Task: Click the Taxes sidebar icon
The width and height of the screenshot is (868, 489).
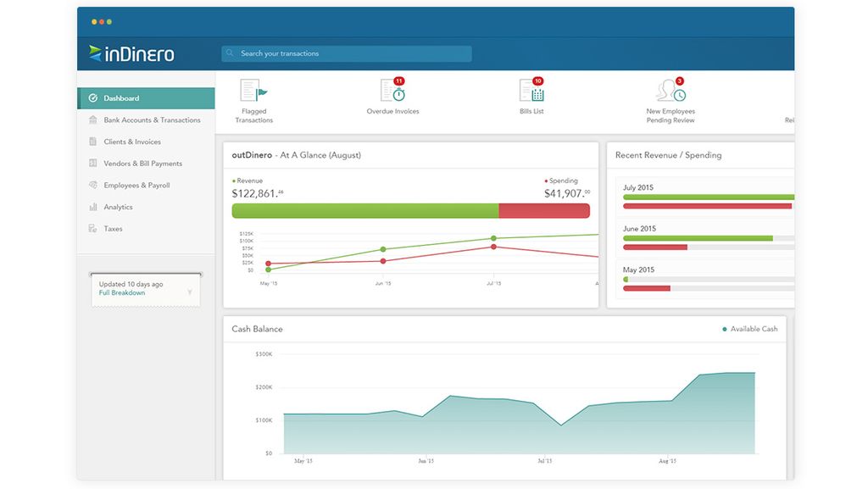Action: click(93, 229)
